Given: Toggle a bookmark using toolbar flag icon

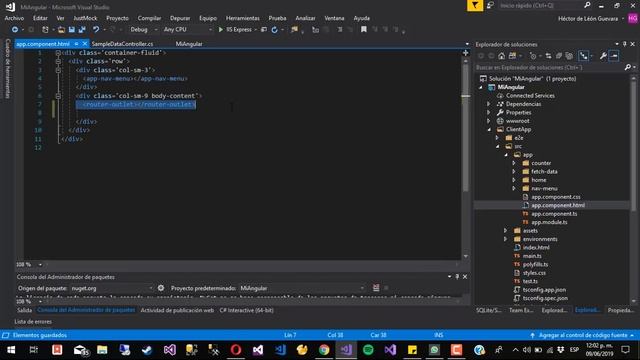Looking at the screenshot, I should 364,29.
